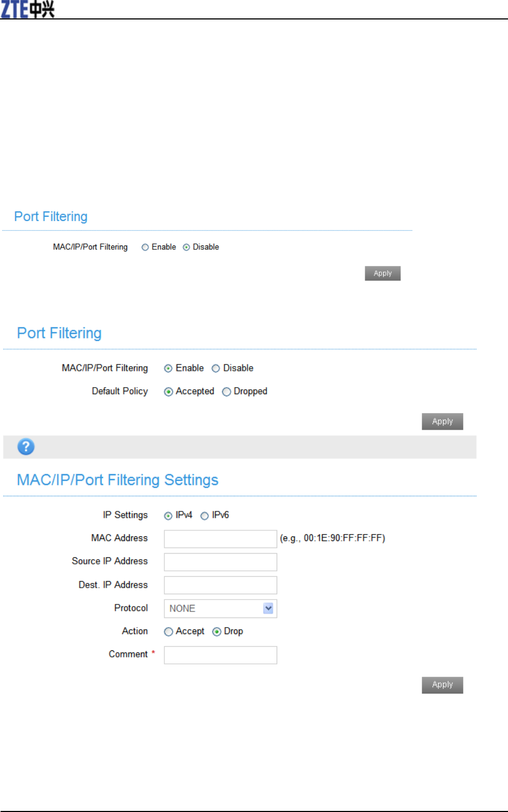Choose IPv6 for IP Settings
The height and width of the screenshot is (812, 508).
205,516
